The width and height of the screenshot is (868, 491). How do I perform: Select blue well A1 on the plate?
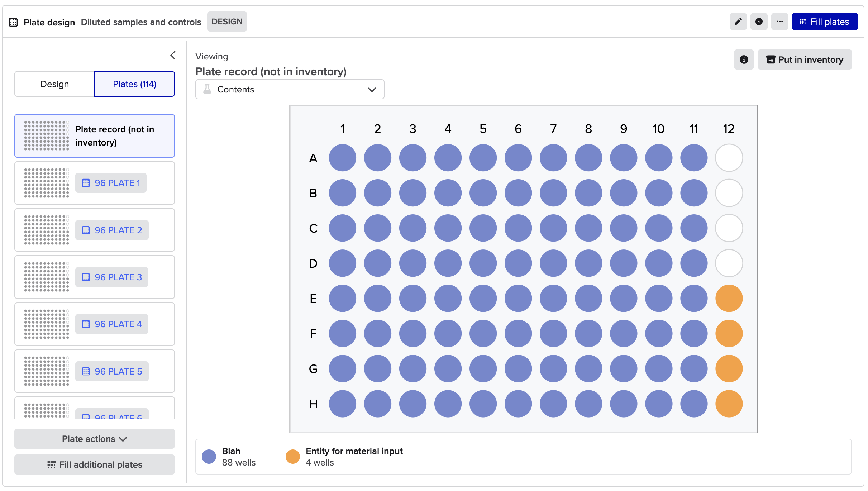click(343, 158)
